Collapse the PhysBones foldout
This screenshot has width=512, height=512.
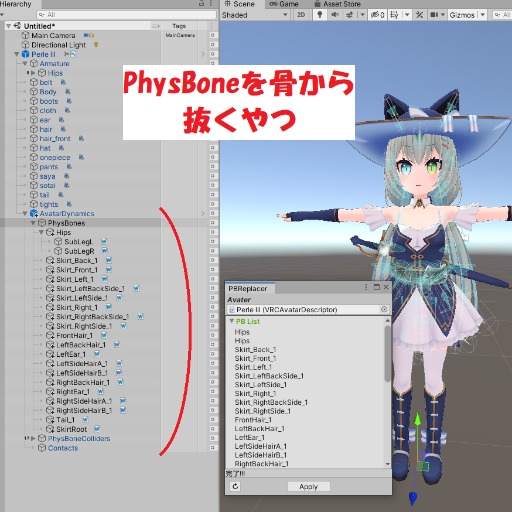(33, 223)
